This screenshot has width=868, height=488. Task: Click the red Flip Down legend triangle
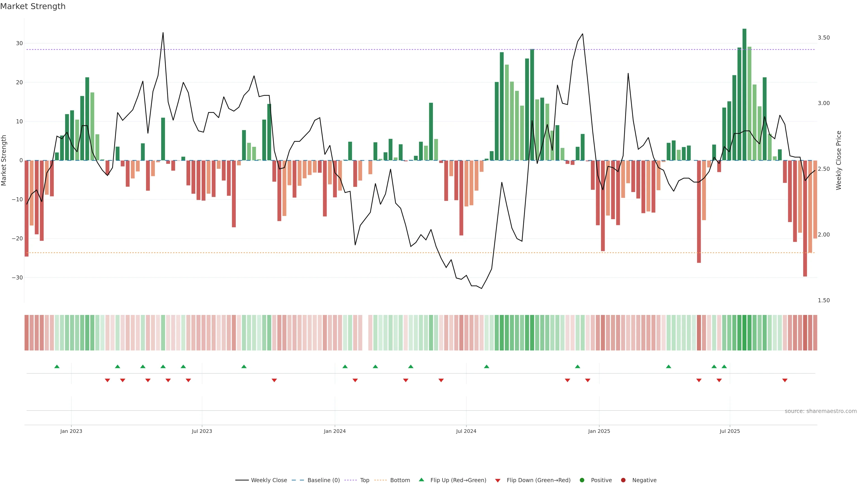pyautogui.click(x=498, y=481)
